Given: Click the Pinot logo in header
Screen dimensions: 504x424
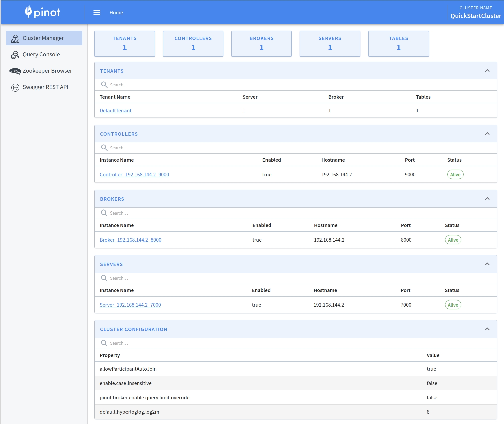Looking at the screenshot, I should pyautogui.click(x=42, y=12).
